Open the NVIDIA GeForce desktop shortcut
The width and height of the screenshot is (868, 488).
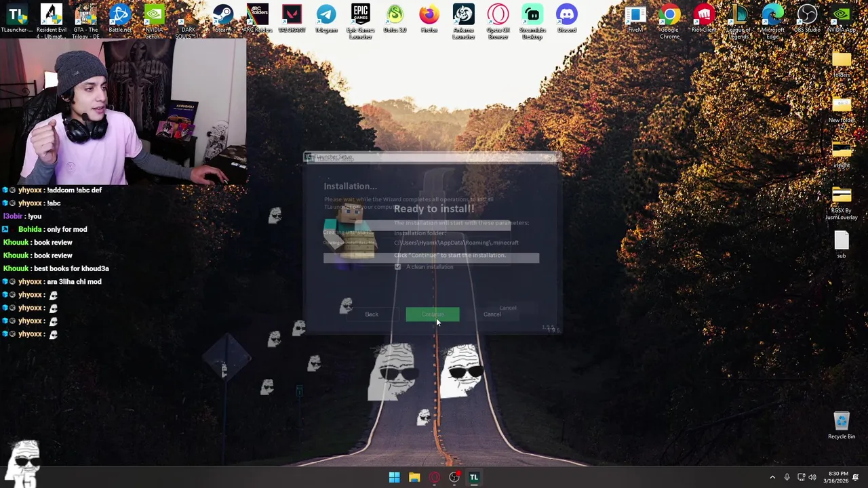click(154, 21)
